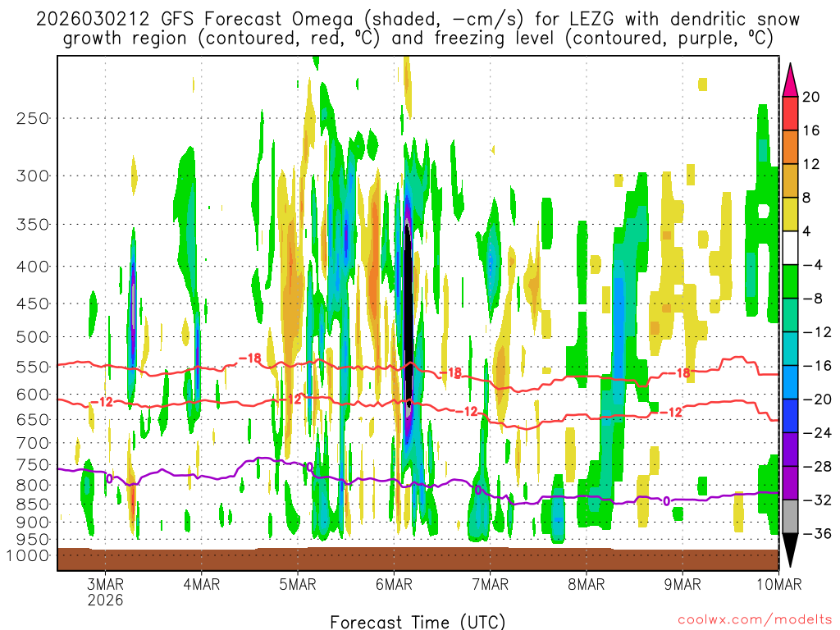Screen dimensions: 840x630
Task: Click the 4MAR date label on time axis
Action: pyautogui.click(x=202, y=584)
